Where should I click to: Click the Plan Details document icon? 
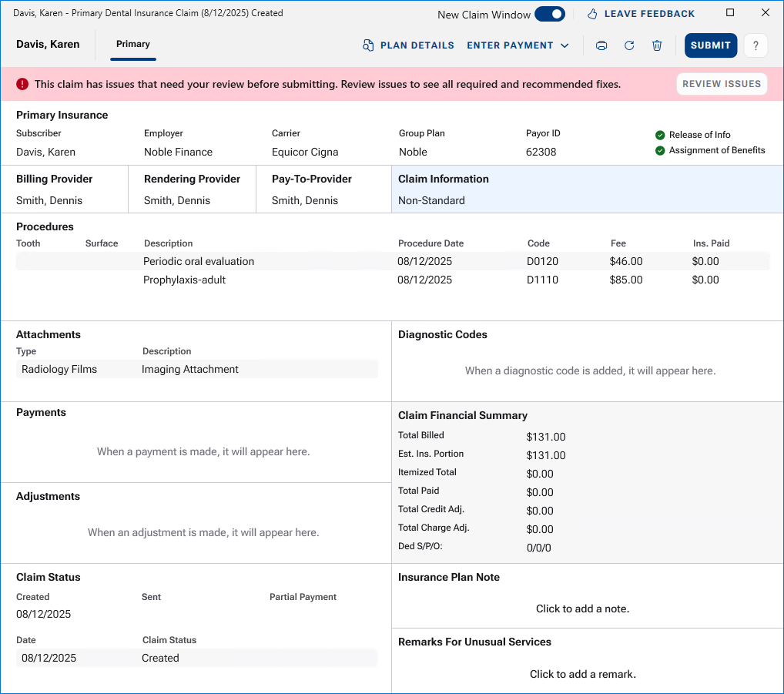click(x=368, y=45)
